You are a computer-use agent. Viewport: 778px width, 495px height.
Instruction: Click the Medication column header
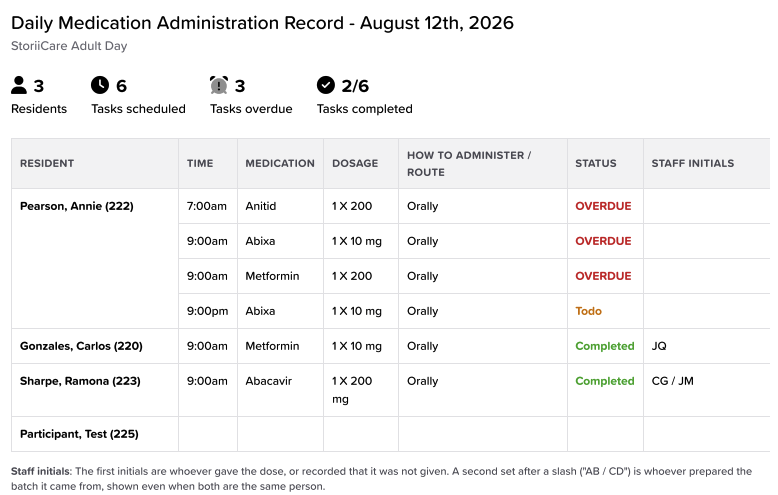pos(280,163)
